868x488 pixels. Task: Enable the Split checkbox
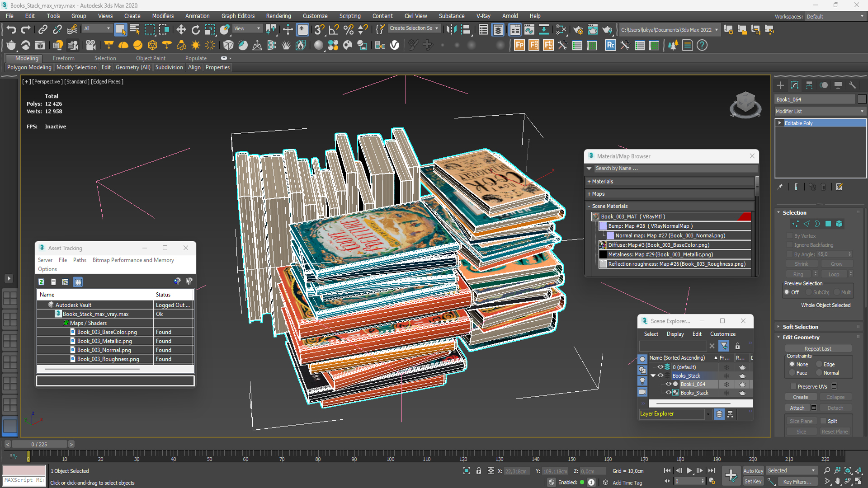pyautogui.click(x=823, y=421)
